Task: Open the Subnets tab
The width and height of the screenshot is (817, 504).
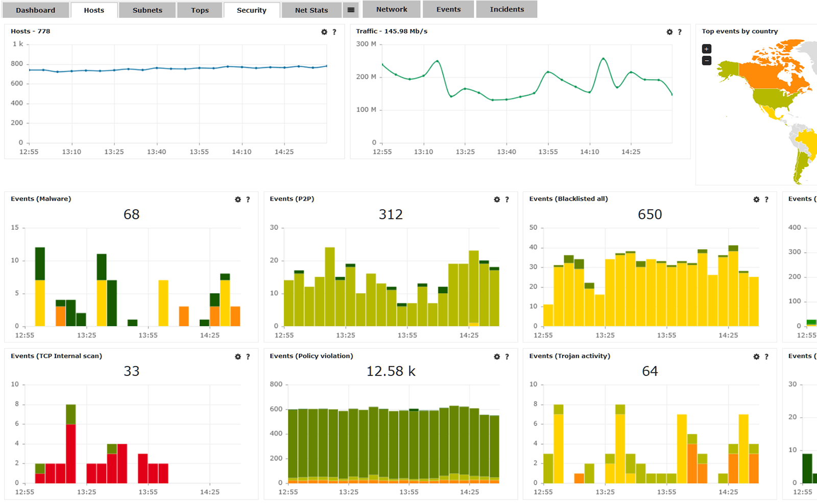Action: point(147,10)
